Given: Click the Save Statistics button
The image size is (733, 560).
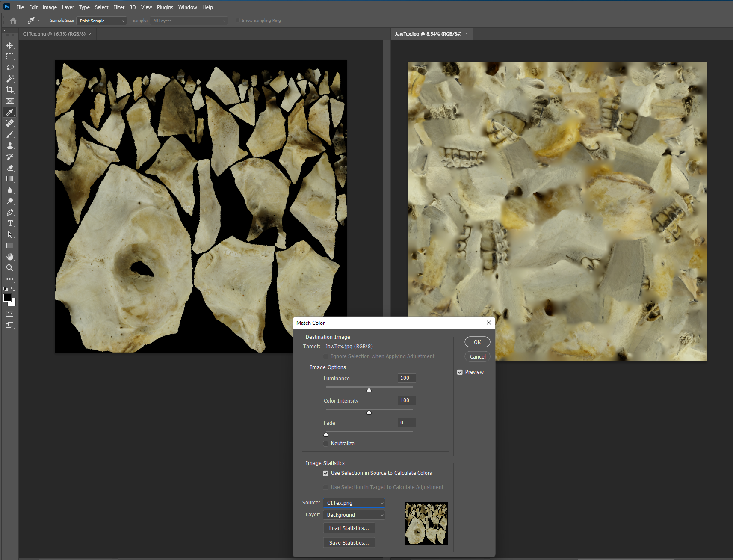Looking at the screenshot, I should point(349,543).
